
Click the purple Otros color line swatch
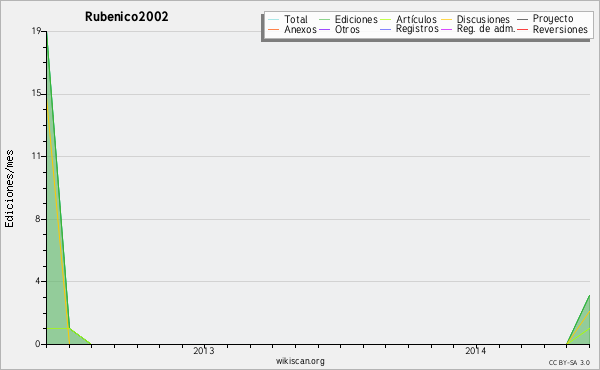click(324, 29)
